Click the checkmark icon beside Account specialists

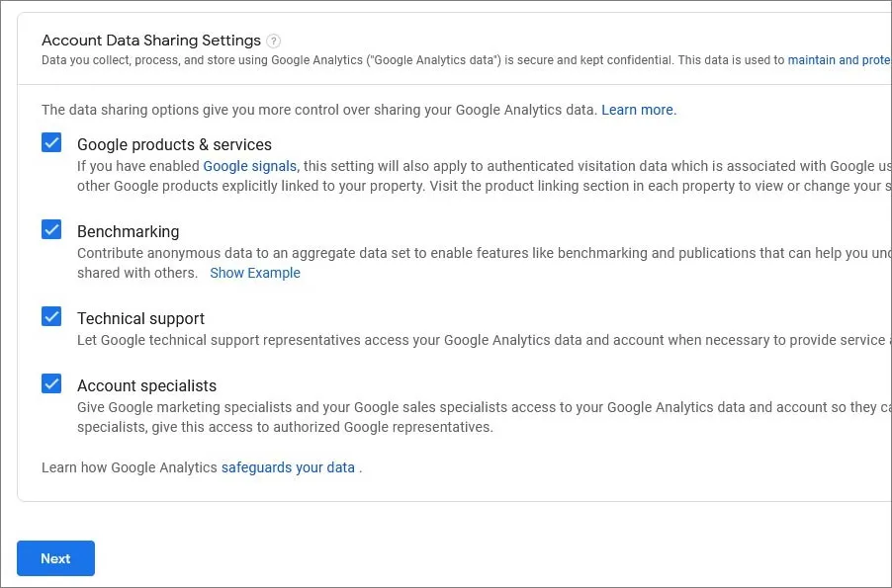[50, 383]
